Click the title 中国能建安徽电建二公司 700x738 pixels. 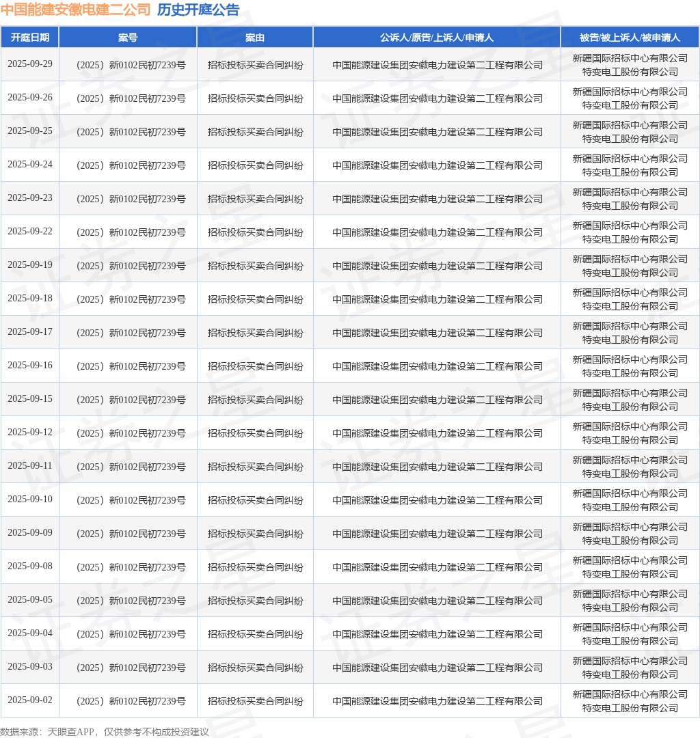(x=76, y=10)
